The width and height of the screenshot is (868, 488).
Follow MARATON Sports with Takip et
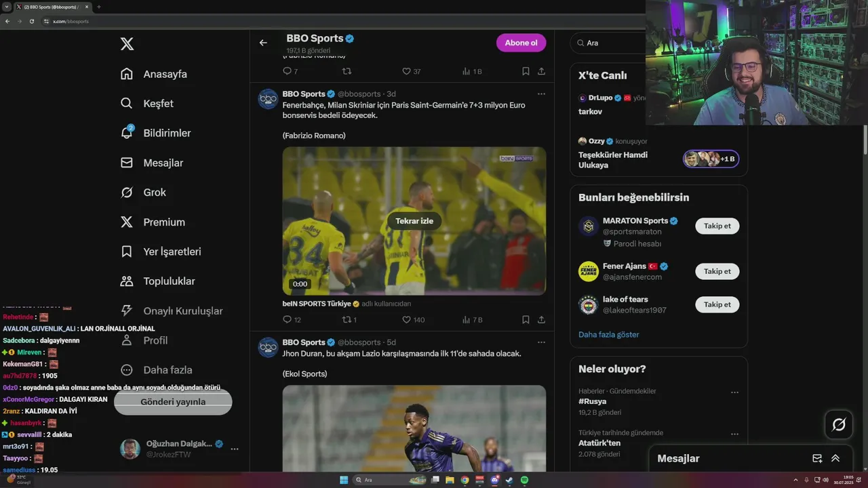click(717, 226)
